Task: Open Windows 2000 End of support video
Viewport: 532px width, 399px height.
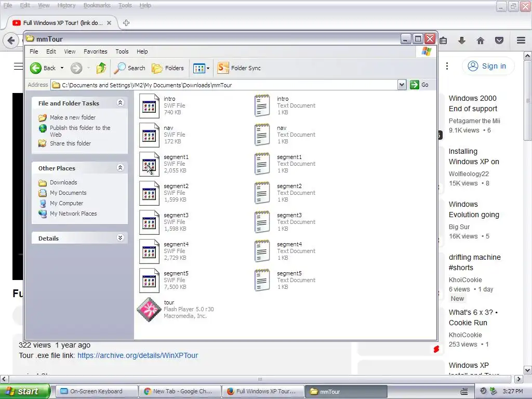Action: pos(473,103)
